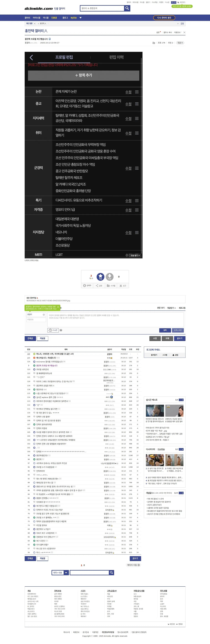Click next arrow in 실시간 베스트 panel
The height and width of the screenshot is (644, 210).
pos(183,400)
